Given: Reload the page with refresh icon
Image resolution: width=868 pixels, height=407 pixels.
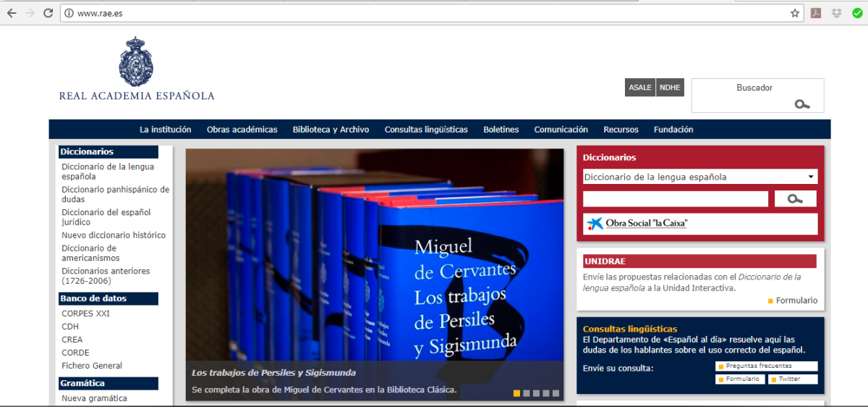Looking at the screenshot, I should coord(48,13).
